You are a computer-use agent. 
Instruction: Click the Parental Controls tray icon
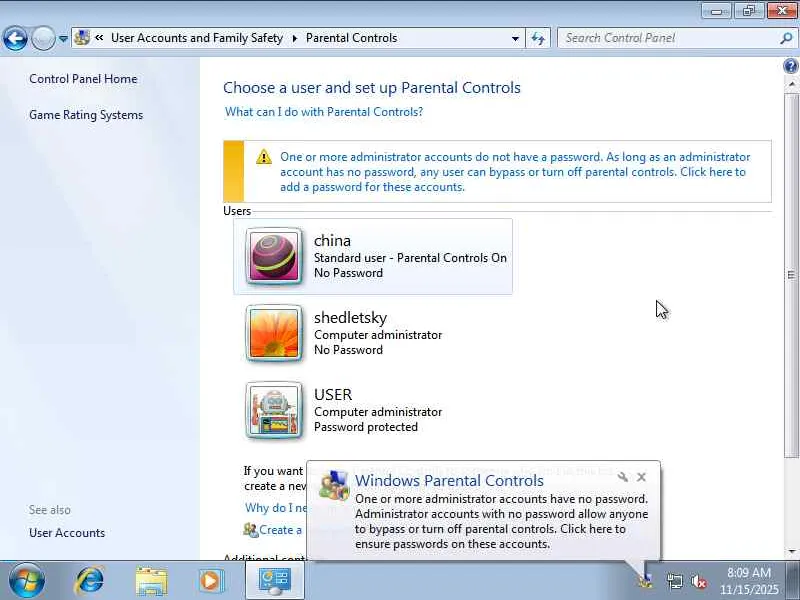click(x=646, y=581)
